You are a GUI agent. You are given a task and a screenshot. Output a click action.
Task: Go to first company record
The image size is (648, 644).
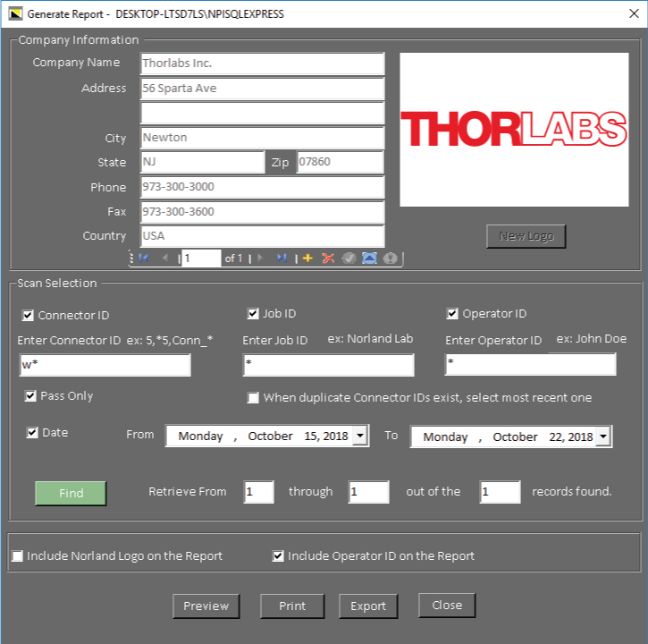click(144, 258)
